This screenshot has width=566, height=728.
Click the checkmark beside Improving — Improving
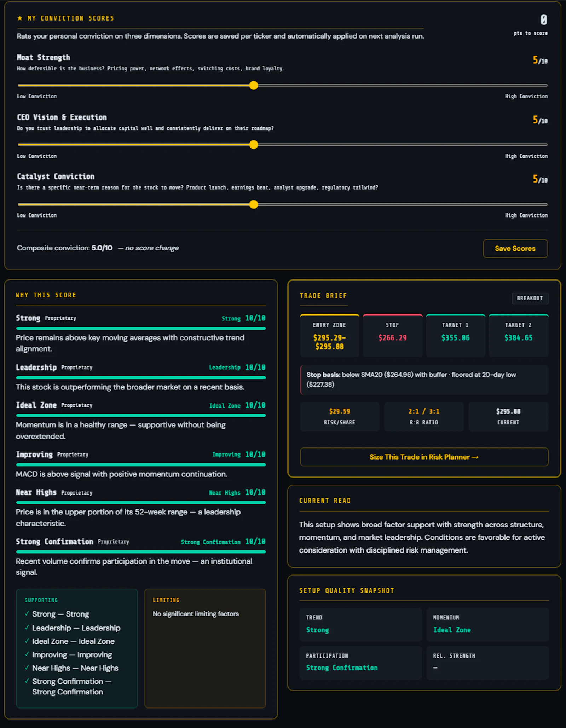27,654
